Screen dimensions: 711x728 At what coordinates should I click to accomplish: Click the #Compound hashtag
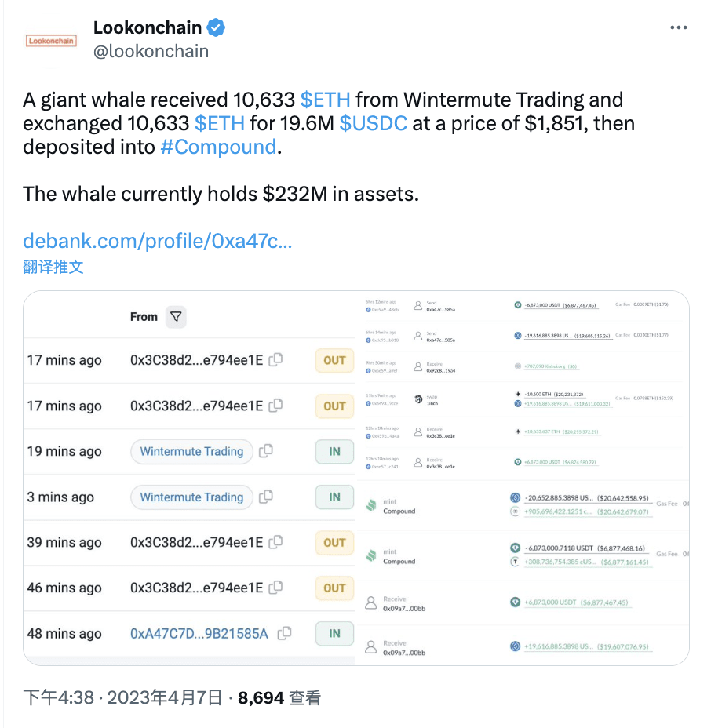click(x=217, y=147)
